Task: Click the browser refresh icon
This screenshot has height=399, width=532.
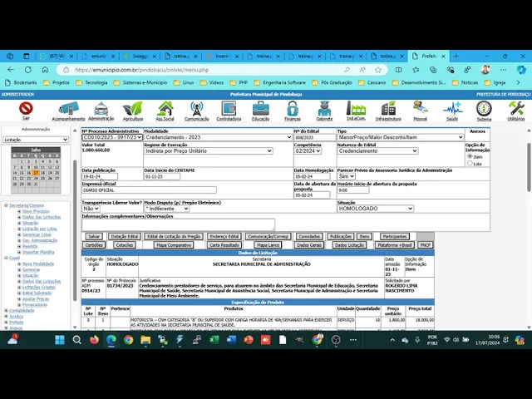Action: (27, 70)
